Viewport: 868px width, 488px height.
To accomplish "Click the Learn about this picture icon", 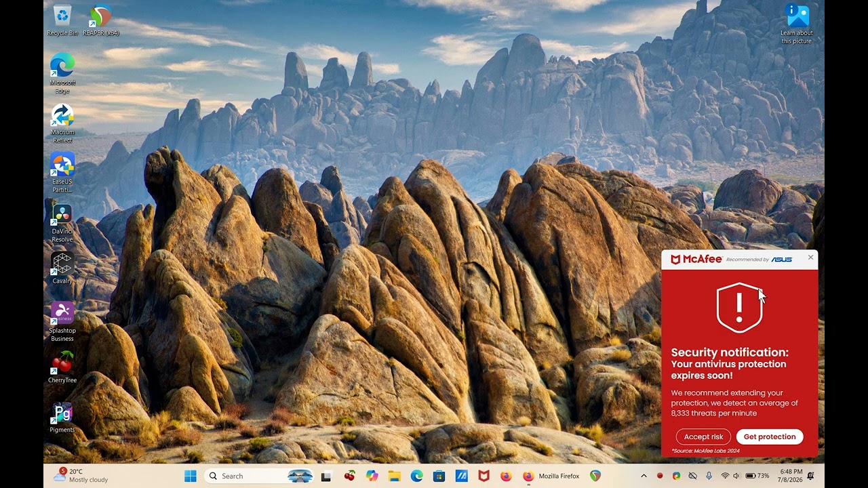I will [x=797, y=24].
